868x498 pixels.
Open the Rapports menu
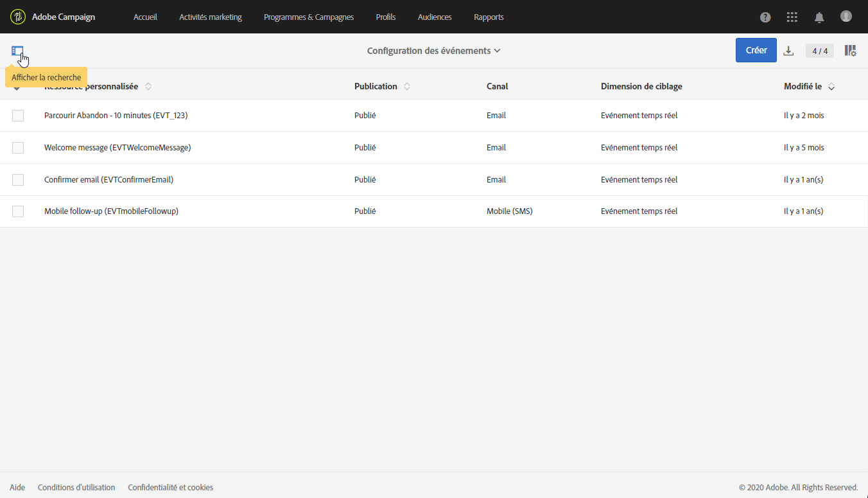(489, 17)
